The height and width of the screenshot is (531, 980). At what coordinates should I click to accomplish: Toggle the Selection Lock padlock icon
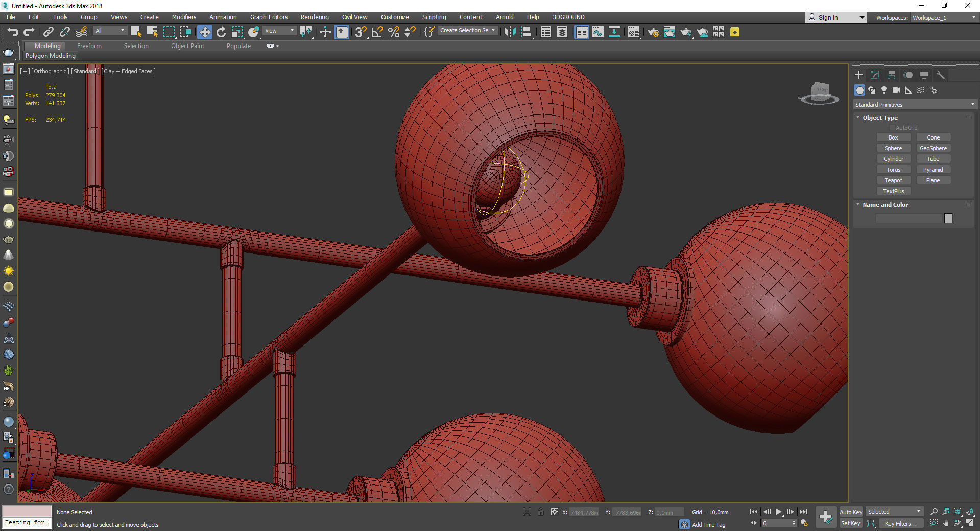(541, 512)
